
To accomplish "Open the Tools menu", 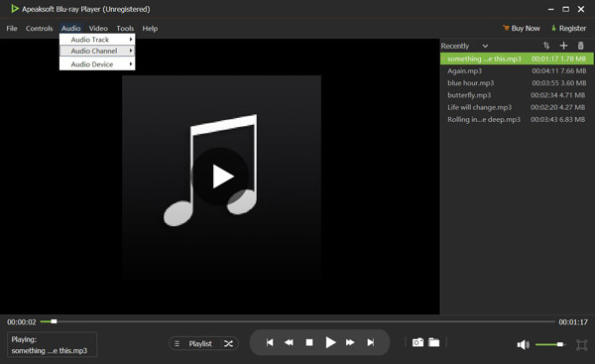I will click(x=125, y=29).
